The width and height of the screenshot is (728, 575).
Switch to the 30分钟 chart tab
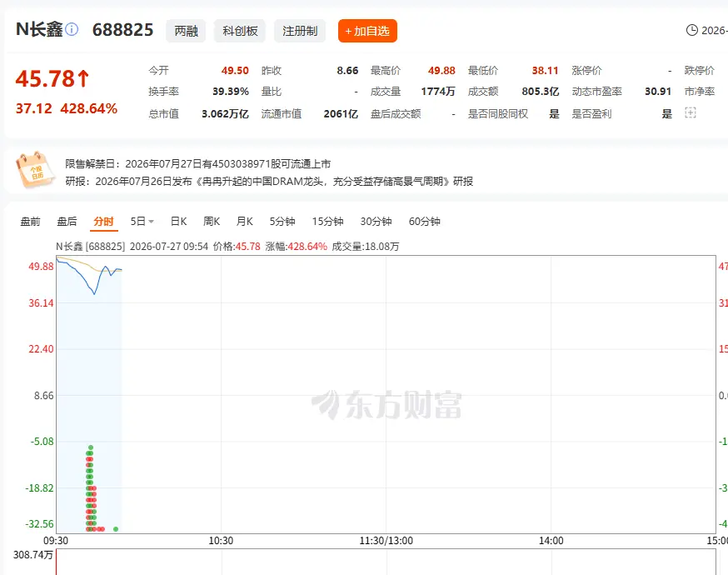376,222
